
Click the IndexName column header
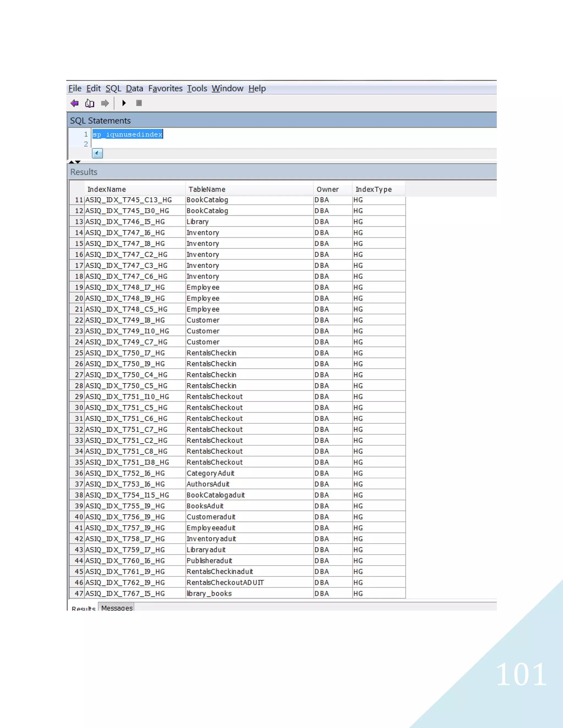pyautogui.click(x=135, y=189)
